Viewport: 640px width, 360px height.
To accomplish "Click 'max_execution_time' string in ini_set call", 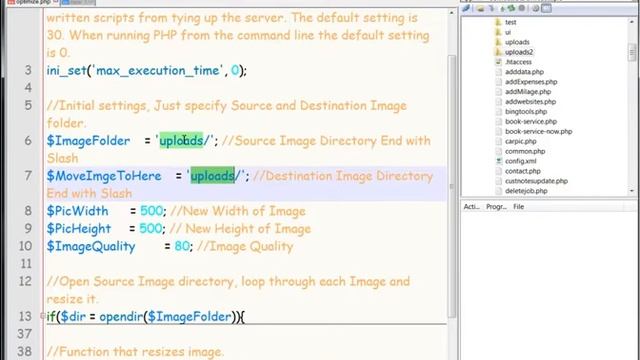I will [x=157, y=71].
